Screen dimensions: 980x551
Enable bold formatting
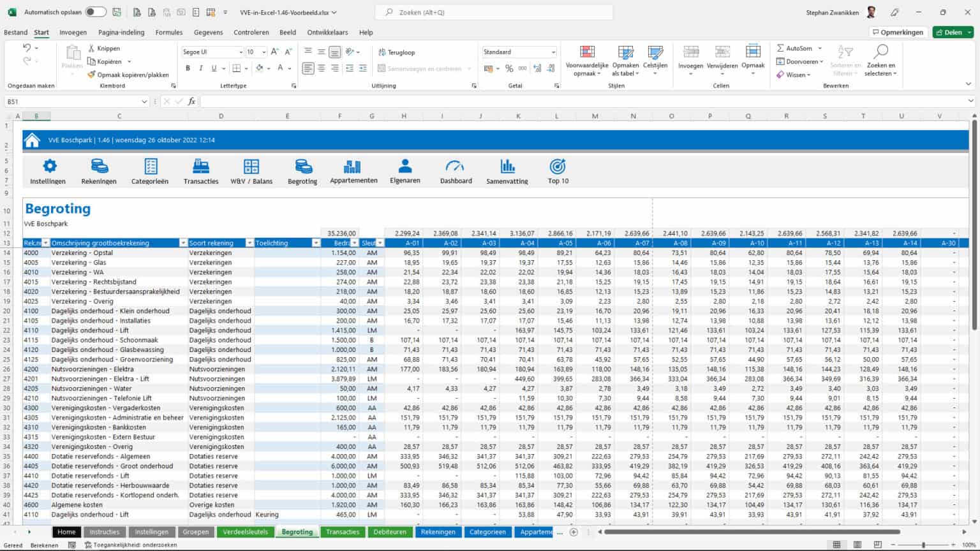[188, 68]
